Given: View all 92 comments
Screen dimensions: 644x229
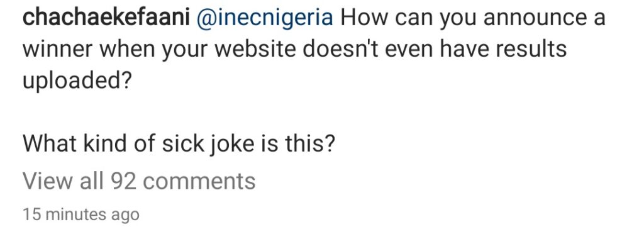Looking at the screenshot, I should 139,181.
